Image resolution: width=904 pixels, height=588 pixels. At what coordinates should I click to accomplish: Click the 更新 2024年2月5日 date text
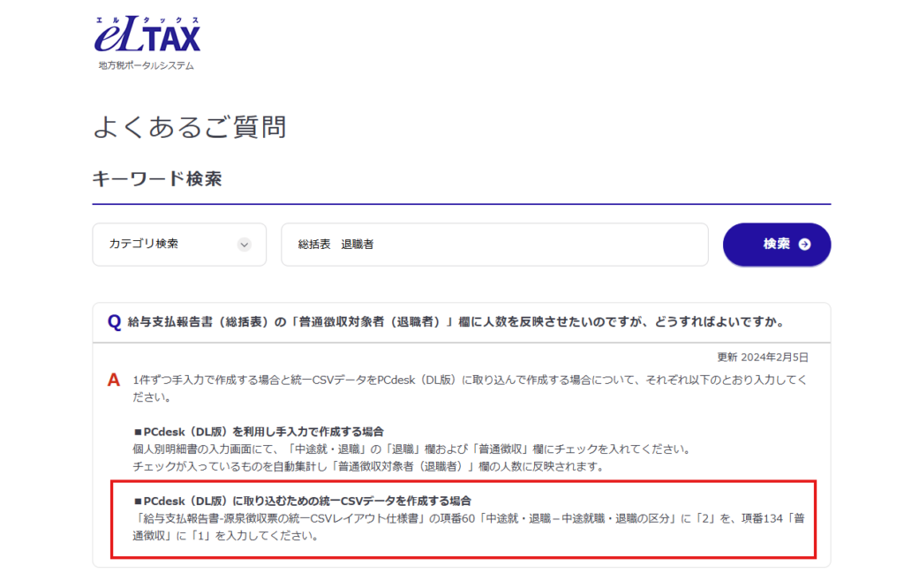763,358
